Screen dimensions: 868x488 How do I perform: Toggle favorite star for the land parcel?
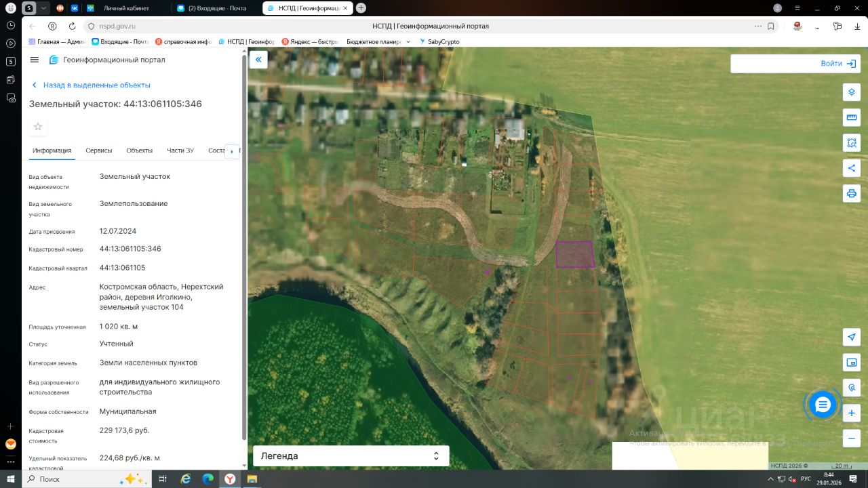click(38, 127)
